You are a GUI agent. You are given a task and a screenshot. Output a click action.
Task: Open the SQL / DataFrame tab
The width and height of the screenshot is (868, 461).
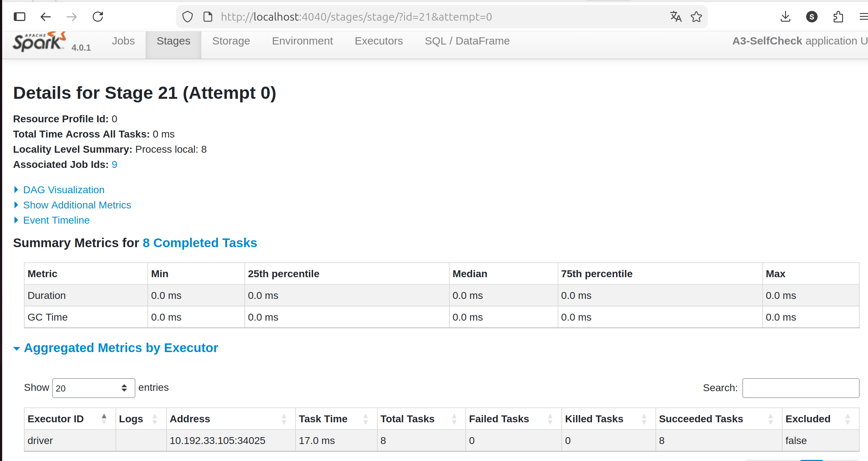point(467,41)
